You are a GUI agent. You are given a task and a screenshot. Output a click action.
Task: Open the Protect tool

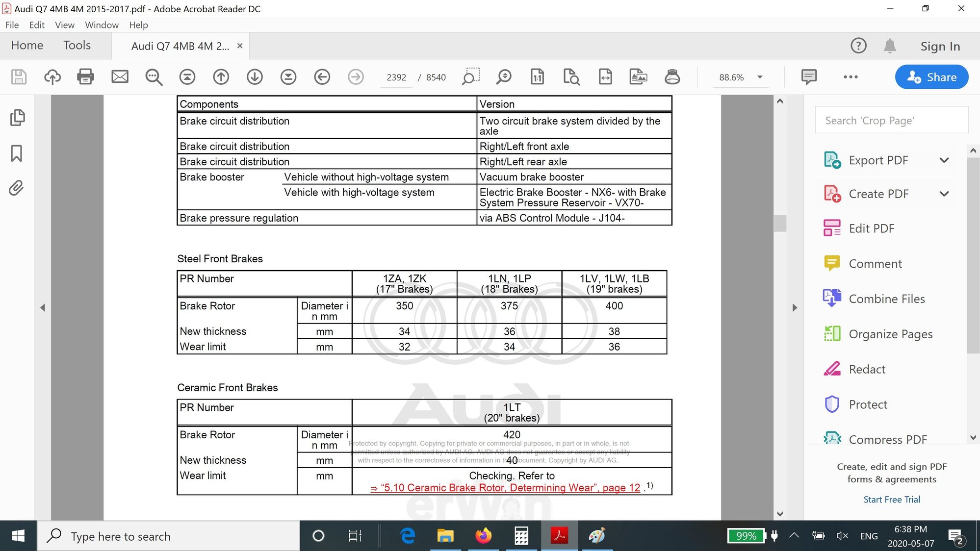pyautogui.click(x=868, y=404)
